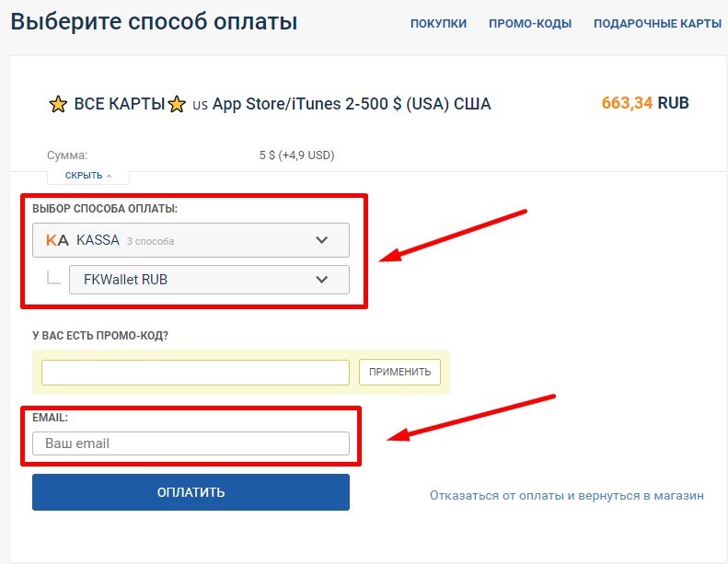The height and width of the screenshot is (564, 728).
Task: Switch to the ПРОМО-КОДЫ tab
Action: coord(530,23)
